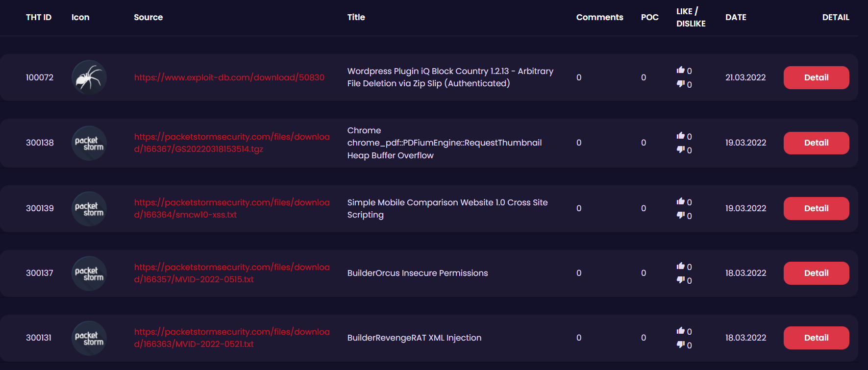Open the GS20220318153514.tgz packetstorm link
This screenshot has height=370, width=868.
[232, 143]
